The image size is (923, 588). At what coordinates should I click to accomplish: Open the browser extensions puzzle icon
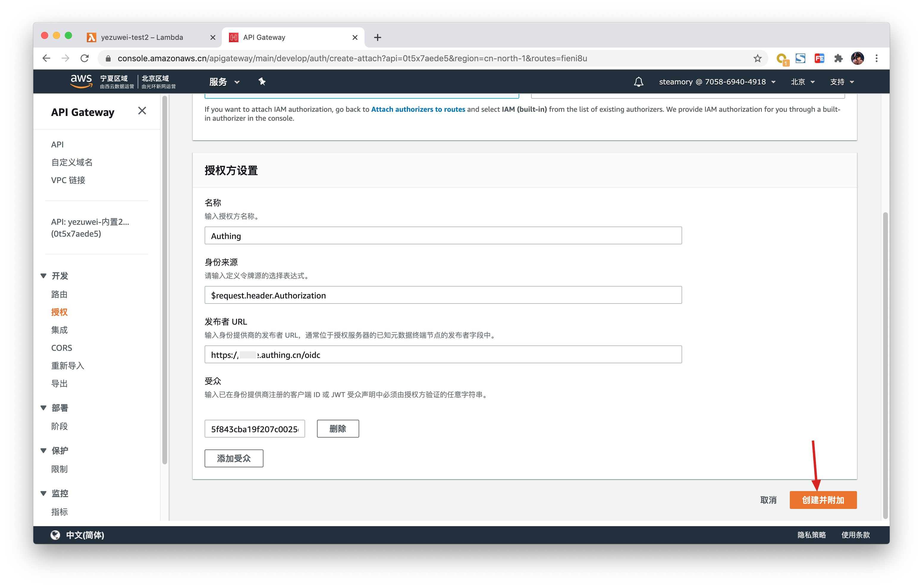[838, 58]
